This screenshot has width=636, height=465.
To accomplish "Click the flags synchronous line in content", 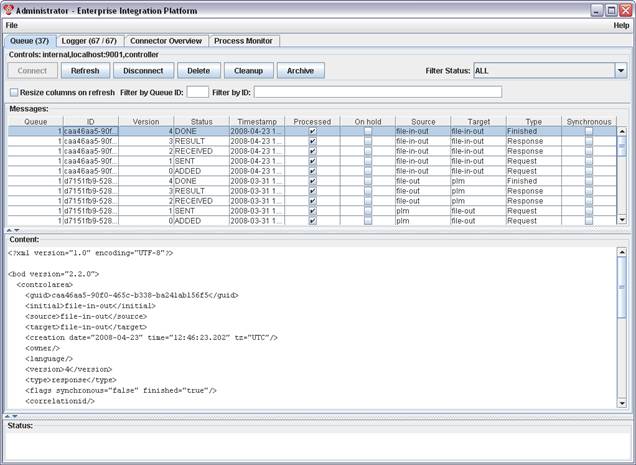I will [x=121, y=390].
